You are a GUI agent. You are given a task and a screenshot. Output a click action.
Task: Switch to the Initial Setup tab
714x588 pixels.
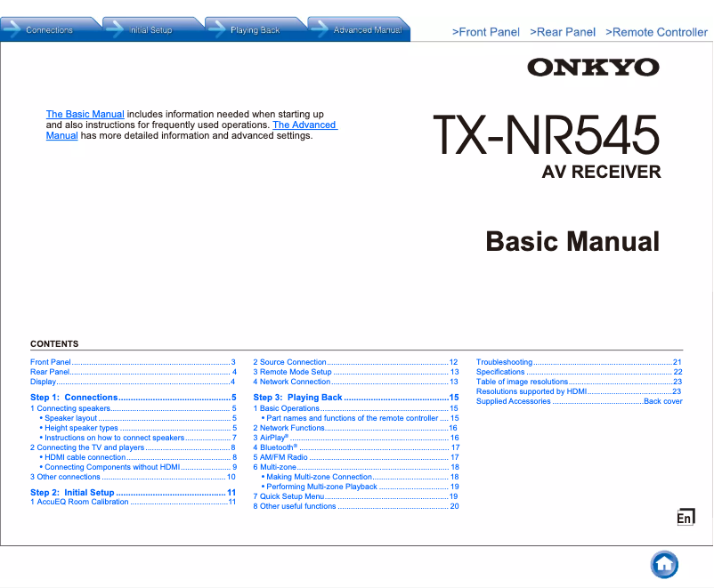(x=150, y=28)
